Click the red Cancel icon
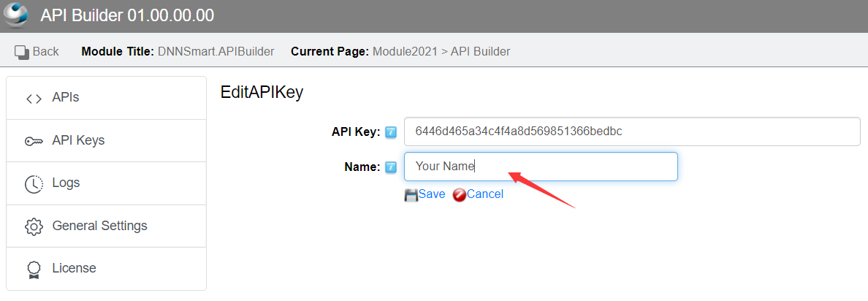 pos(460,195)
